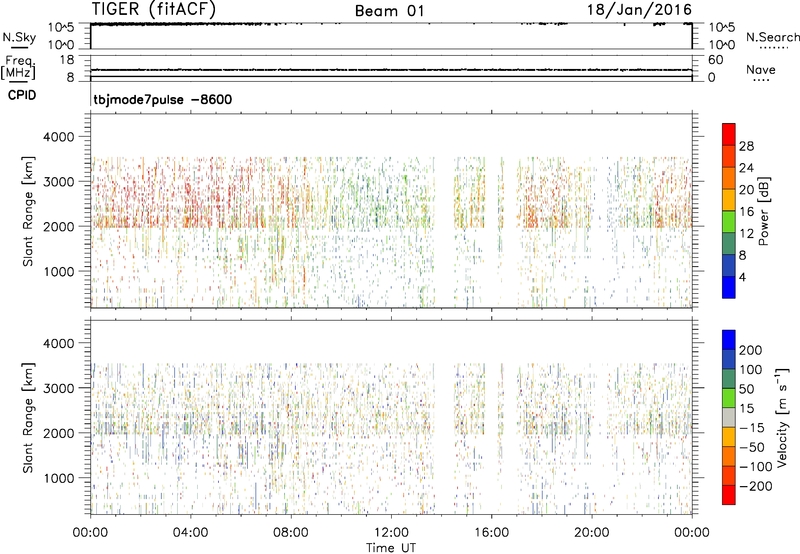Click the 12:00 time axis label
Screen dimensions: 800x554
(x=391, y=533)
